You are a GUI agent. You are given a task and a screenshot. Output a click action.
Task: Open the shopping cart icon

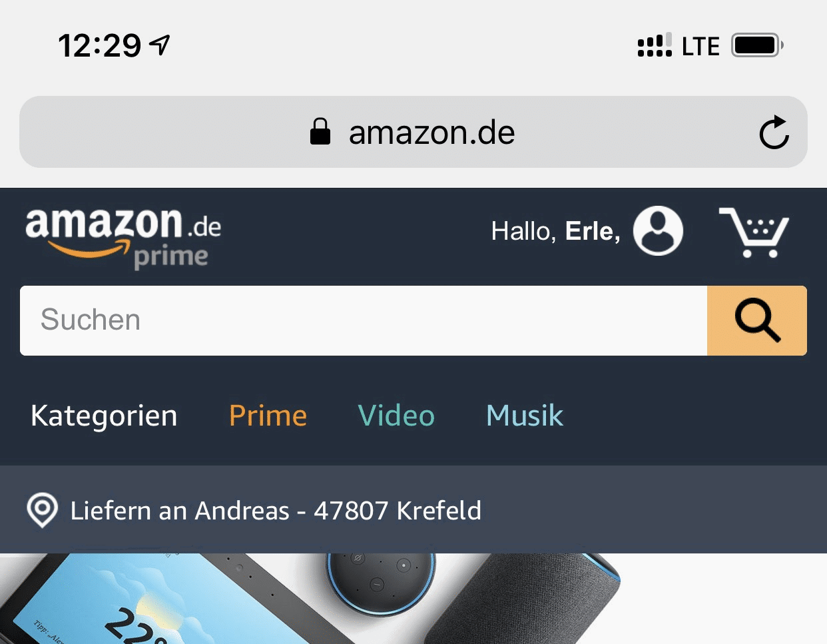(754, 232)
